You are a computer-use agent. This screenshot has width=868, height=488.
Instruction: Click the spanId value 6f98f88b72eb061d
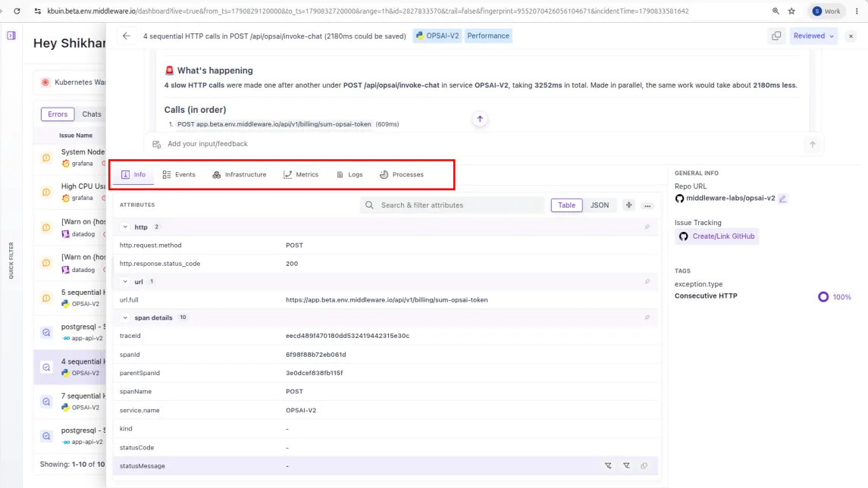(315, 355)
